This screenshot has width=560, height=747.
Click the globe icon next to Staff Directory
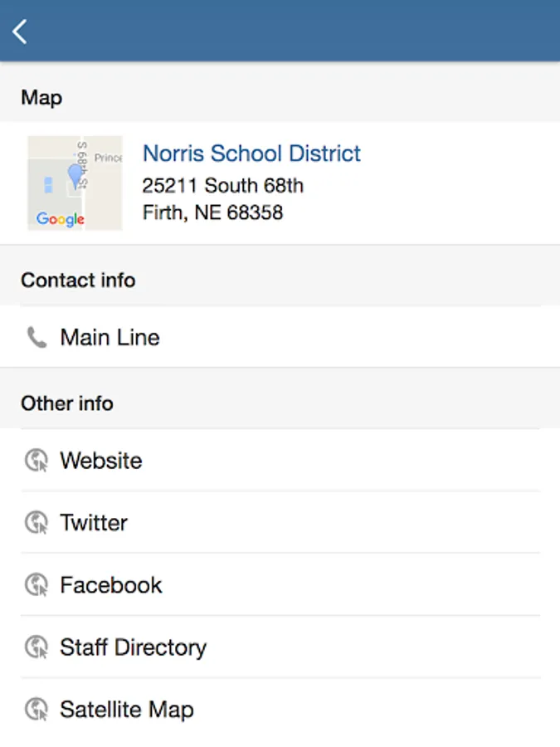(x=37, y=647)
